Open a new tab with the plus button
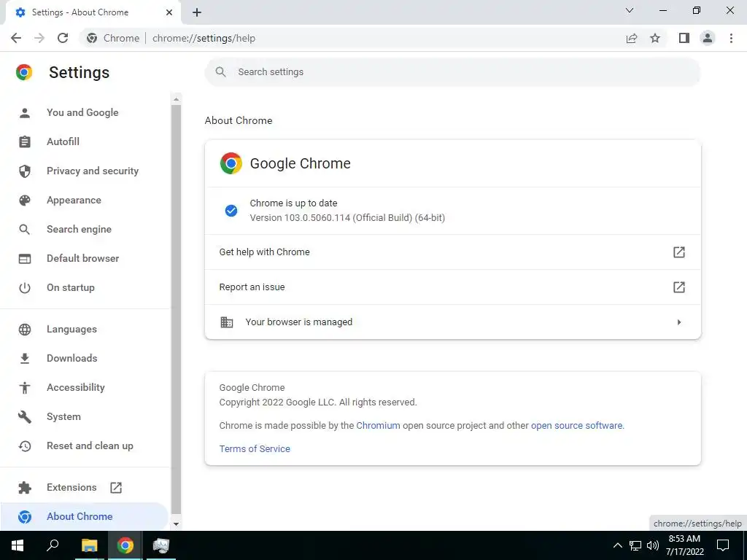Viewport: 747px width, 560px height. (x=197, y=12)
